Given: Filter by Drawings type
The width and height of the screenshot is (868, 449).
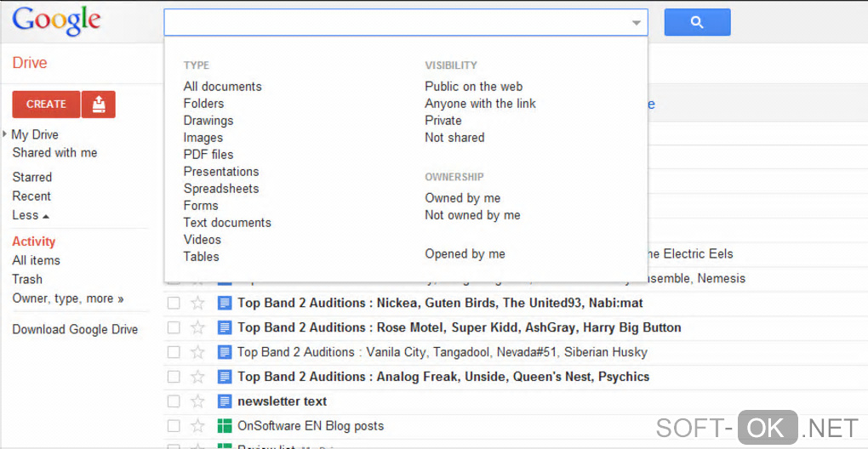Looking at the screenshot, I should click(x=208, y=121).
